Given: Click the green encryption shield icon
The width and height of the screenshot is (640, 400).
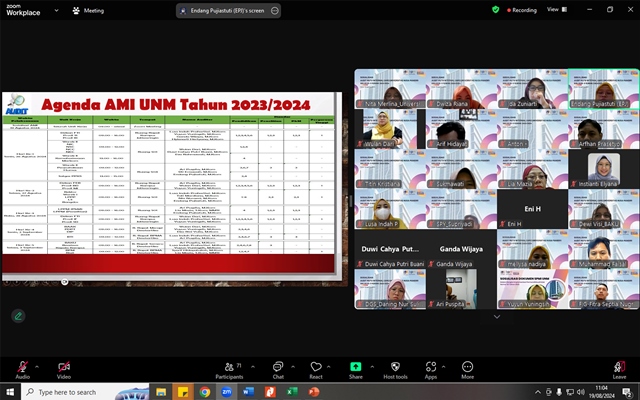Looking at the screenshot, I should click(x=496, y=9).
